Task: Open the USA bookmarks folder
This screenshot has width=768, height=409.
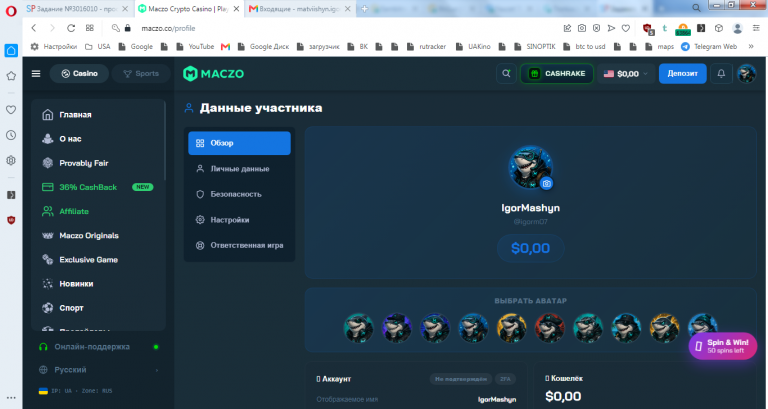Action: click(x=98, y=47)
